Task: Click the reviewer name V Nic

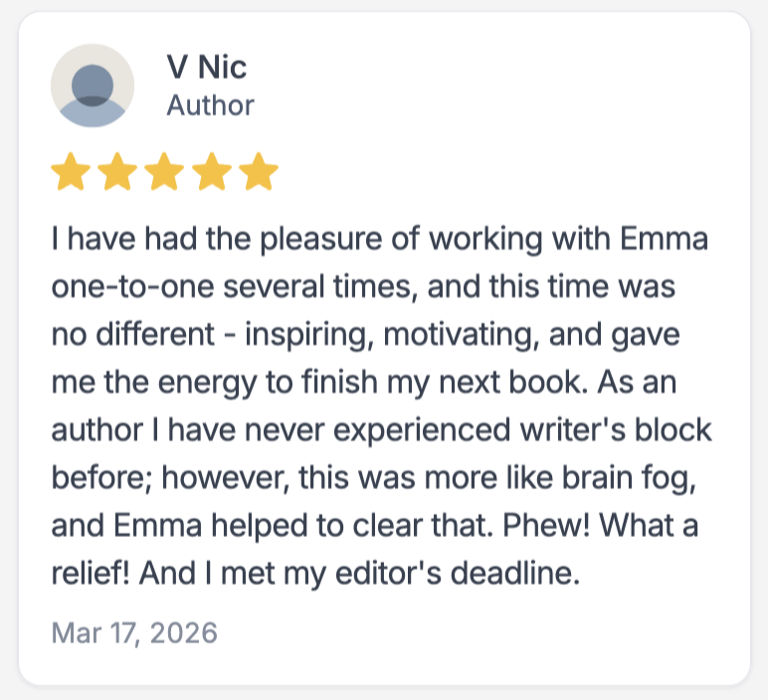Action: 207,68
